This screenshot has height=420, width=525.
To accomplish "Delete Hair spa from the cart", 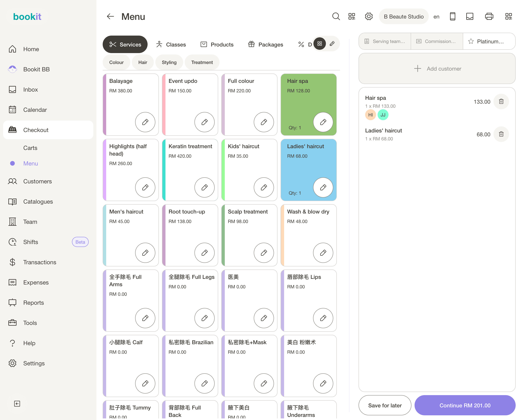I will (x=501, y=101).
